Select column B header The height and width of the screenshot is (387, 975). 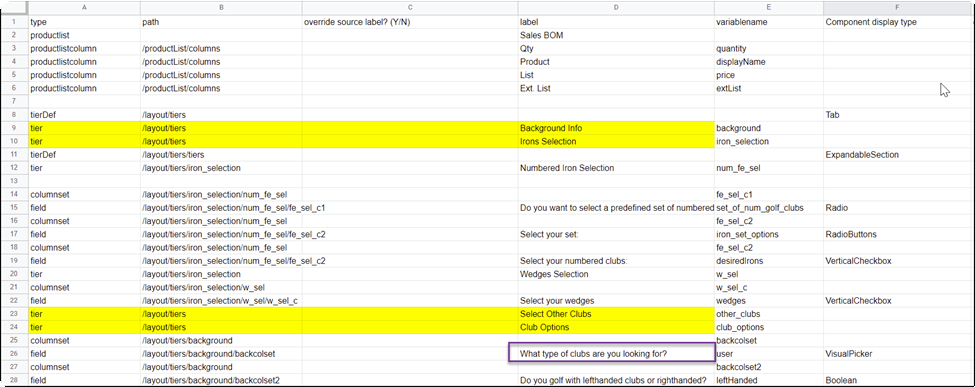coord(221,8)
